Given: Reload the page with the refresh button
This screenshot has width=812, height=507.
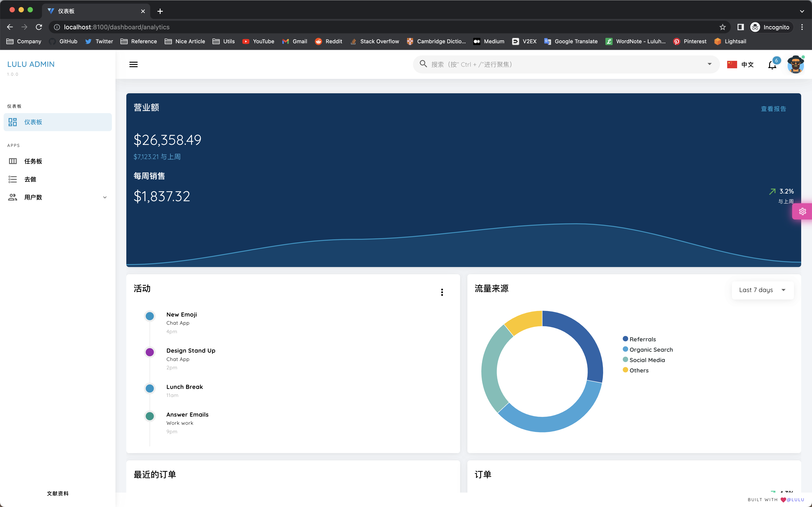Looking at the screenshot, I should (x=39, y=27).
